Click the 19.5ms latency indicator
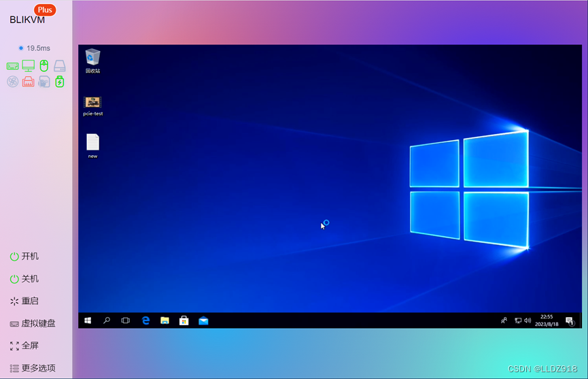The height and width of the screenshot is (379, 588). (34, 48)
